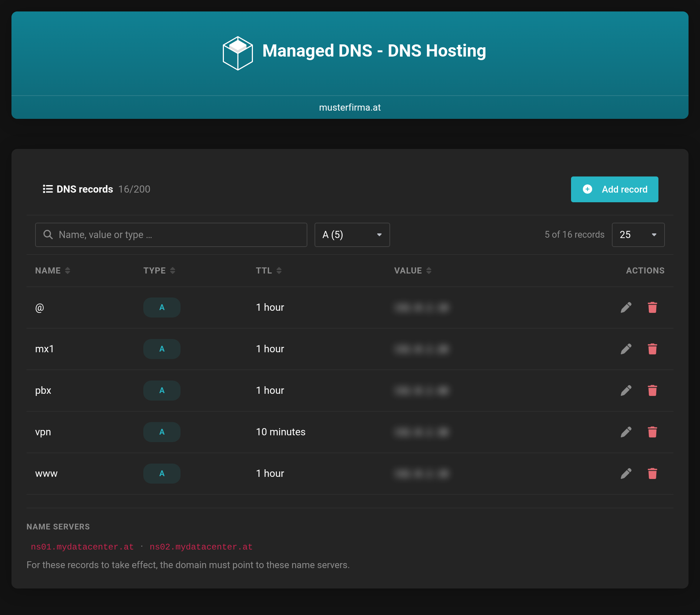This screenshot has height=615, width=700.
Task: Focus the Name, value or type search field
Action: pyautogui.click(x=171, y=235)
